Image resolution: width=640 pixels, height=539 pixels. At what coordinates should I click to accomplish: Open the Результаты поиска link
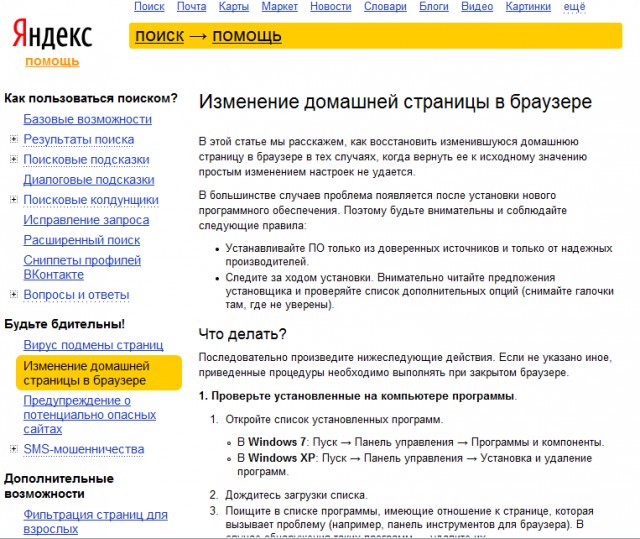coord(79,139)
